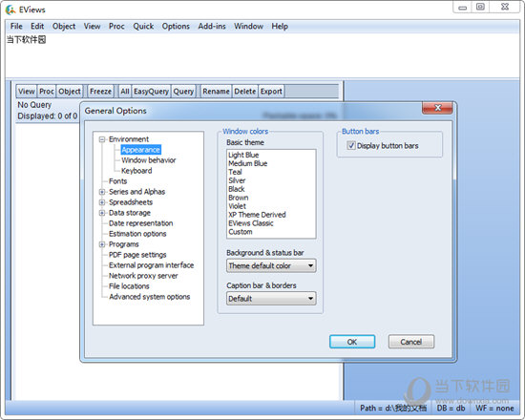525x420 pixels.
Task: Click the Delete toolbar button
Action: point(245,91)
